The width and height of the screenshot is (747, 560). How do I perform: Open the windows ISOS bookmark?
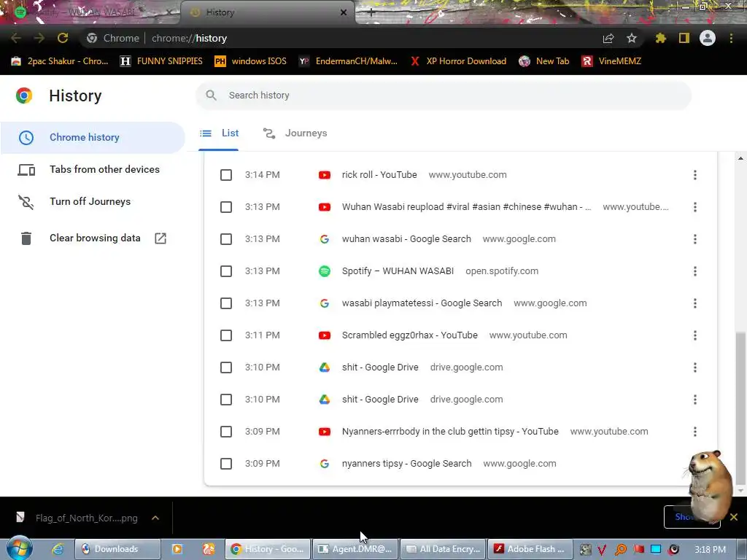[251, 61]
